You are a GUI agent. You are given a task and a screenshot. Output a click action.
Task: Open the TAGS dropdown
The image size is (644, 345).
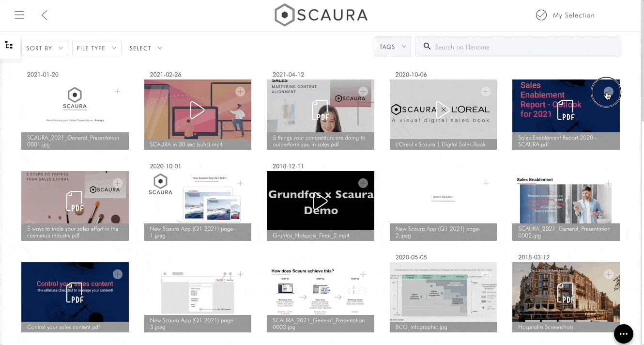393,47
